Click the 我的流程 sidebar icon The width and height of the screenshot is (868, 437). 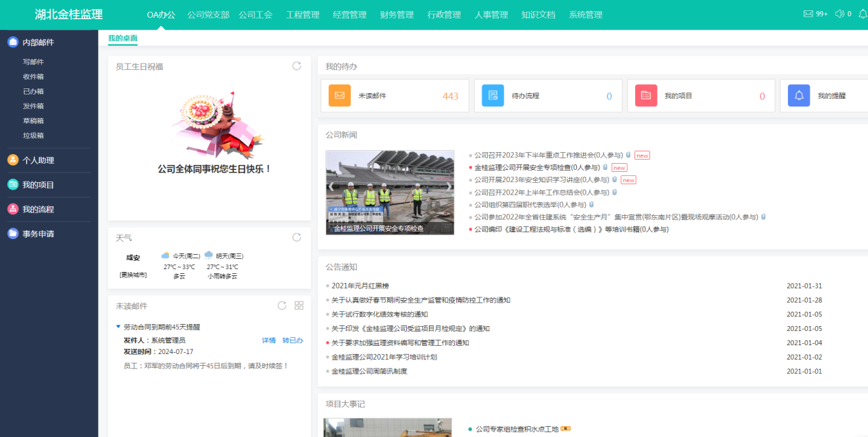pos(13,209)
